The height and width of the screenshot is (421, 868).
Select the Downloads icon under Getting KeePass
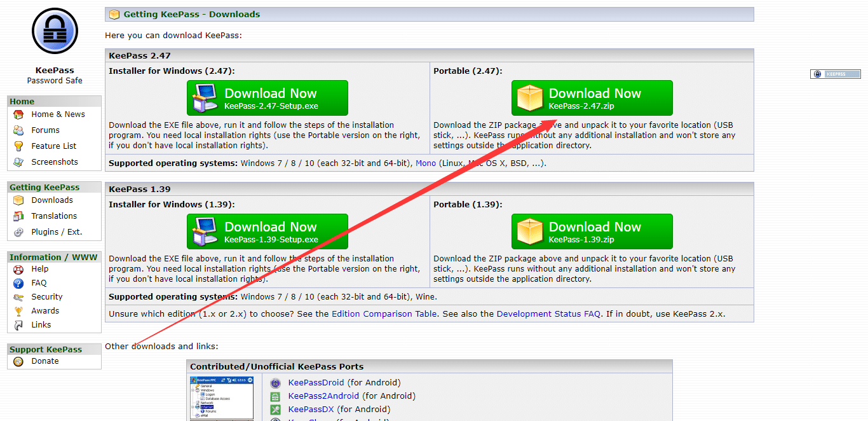[20, 200]
